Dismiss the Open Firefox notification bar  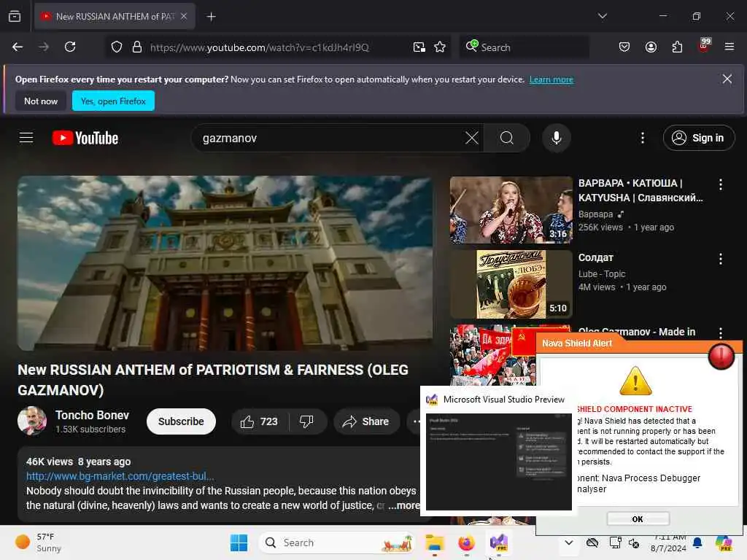[x=727, y=79]
